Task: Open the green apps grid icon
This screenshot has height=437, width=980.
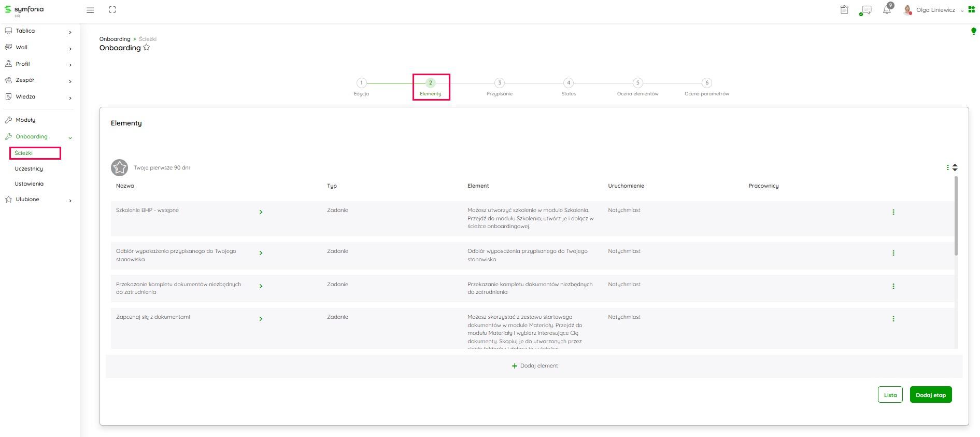Action: tap(971, 10)
